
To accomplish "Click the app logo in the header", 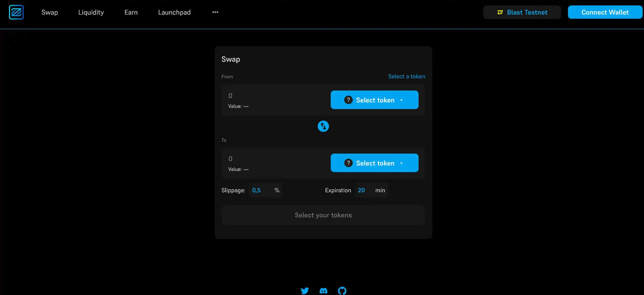I will click(16, 12).
